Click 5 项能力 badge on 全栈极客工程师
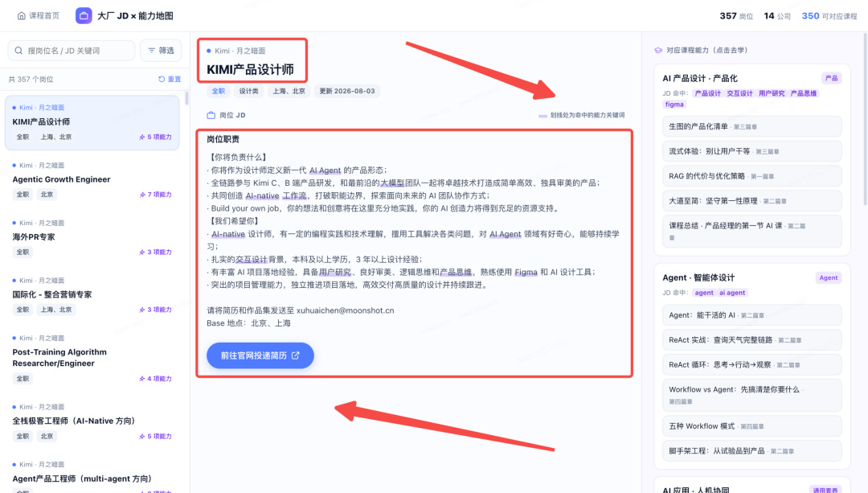The height and width of the screenshot is (493, 868). coord(156,436)
